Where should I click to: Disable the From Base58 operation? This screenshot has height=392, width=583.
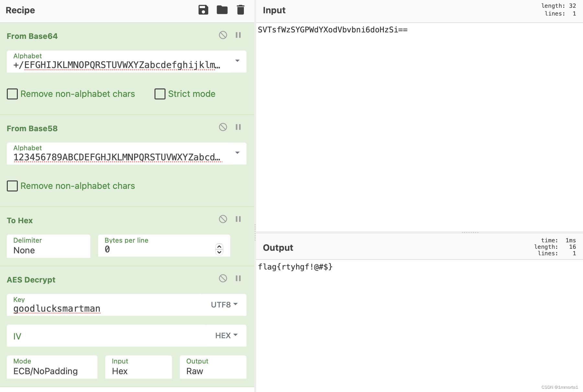point(223,127)
